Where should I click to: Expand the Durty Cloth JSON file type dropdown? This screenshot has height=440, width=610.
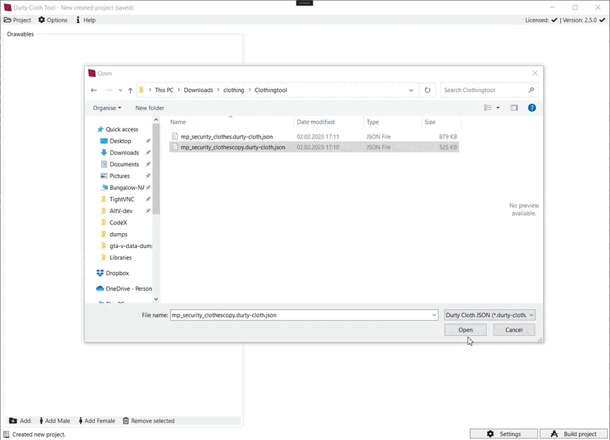(x=489, y=315)
